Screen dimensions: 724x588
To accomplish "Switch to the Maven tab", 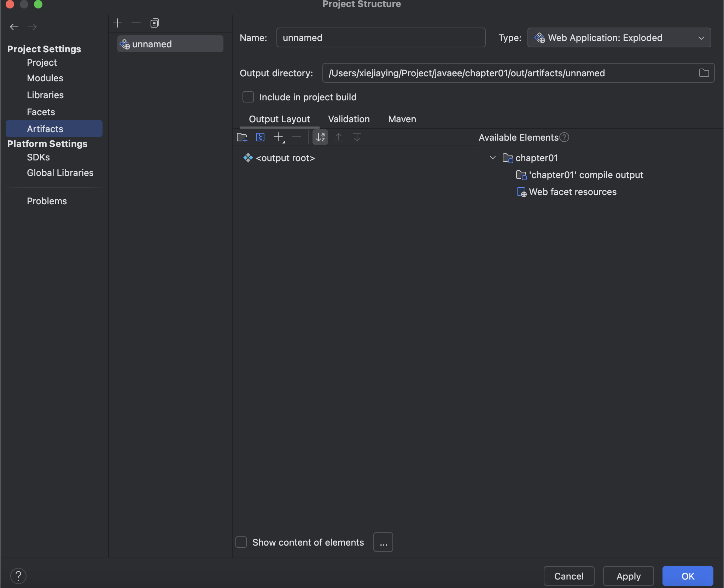I will point(402,119).
